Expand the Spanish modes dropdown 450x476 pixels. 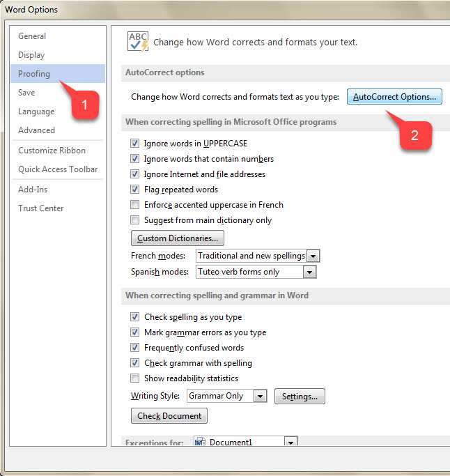[309, 272]
